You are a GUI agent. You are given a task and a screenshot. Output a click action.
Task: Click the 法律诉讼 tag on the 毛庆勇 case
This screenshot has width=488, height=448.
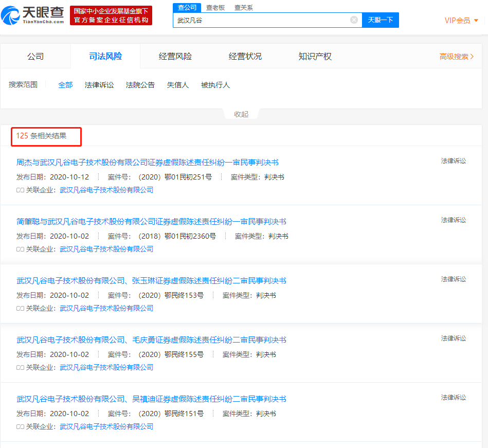click(x=454, y=338)
